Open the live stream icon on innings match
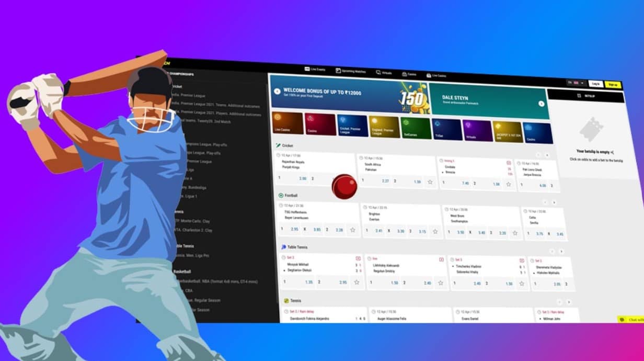The image size is (644, 361). click(509, 163)
